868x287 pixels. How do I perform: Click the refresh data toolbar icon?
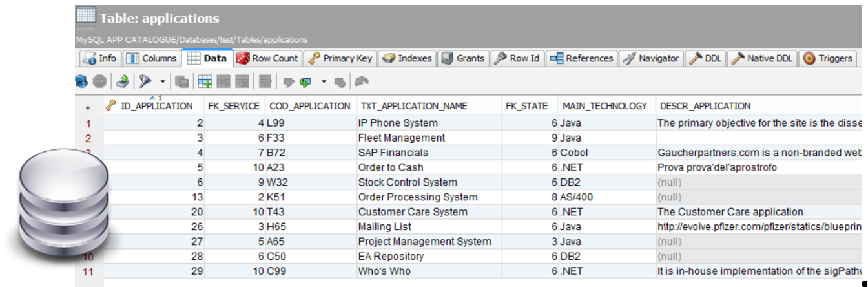point(81,82)
